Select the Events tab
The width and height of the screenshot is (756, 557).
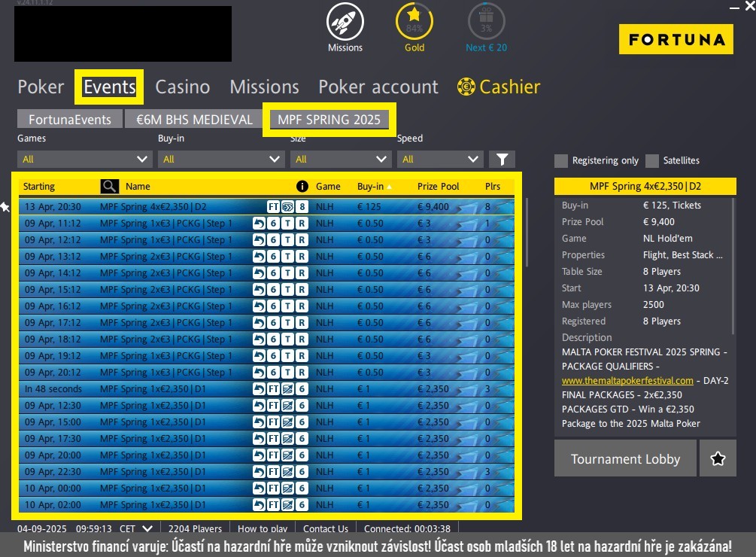coord(109,87)
